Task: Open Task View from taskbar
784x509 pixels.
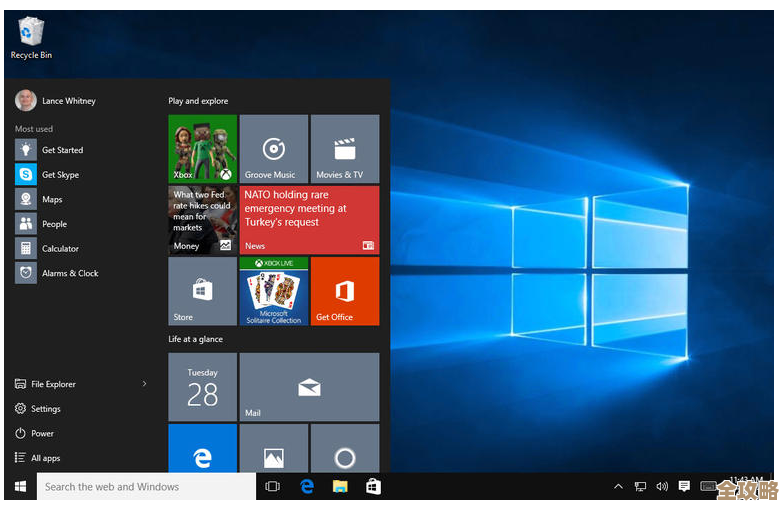Action: click(272, 486)
